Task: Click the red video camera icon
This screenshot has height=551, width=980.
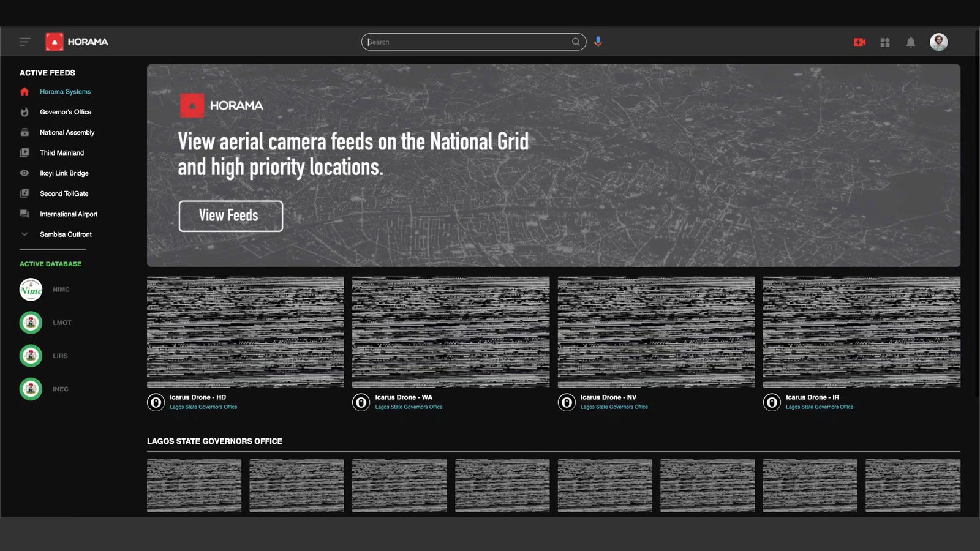Action: pyautogui.click(x=859, y=42)
